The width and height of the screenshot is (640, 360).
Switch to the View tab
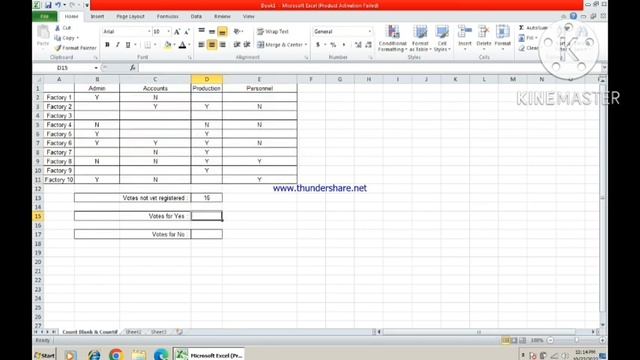click(x=249, y=16)
